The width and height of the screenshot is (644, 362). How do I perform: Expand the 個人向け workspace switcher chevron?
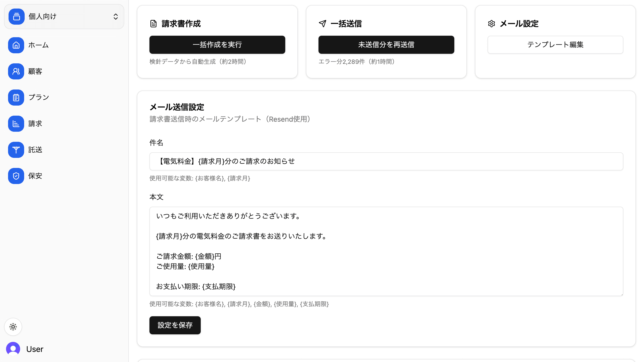coord(116,17)
